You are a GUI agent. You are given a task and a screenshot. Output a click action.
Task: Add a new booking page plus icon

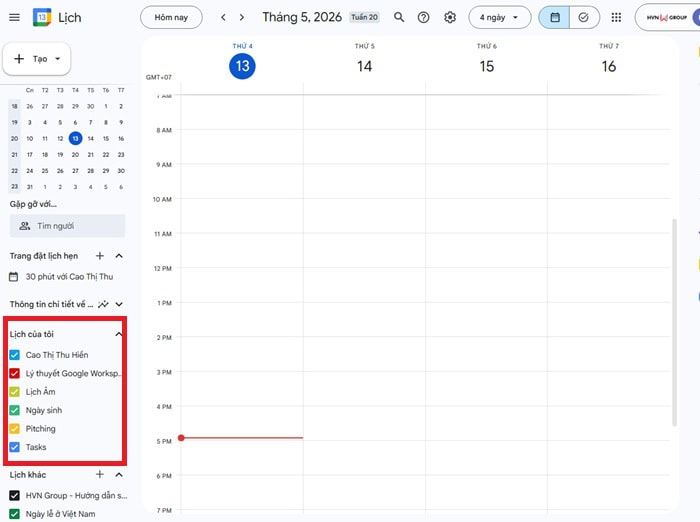point(100,256)
